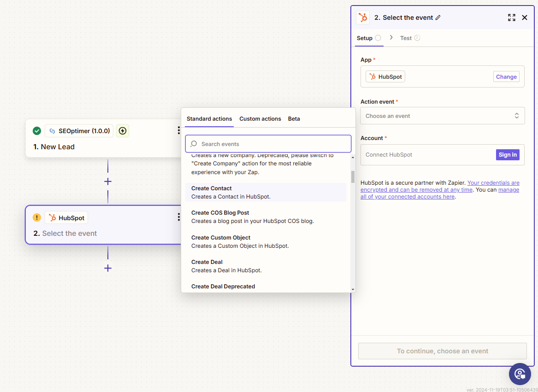Click the yellow warning icon on HubSpot step
Screen dimensions: 538x392
tap(37, 217)
